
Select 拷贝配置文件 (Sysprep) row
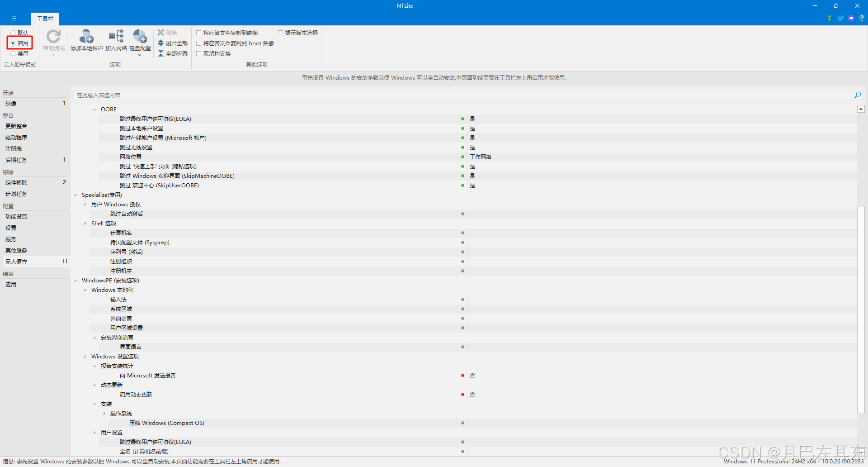(473, 243)
